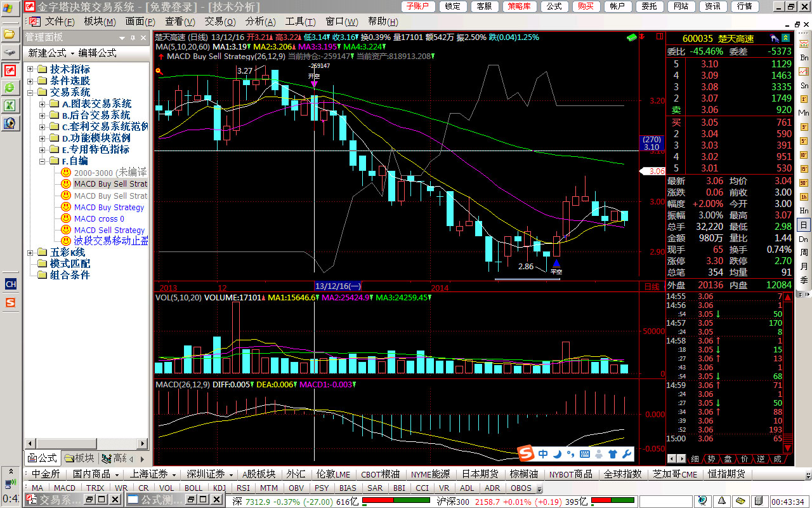
Task: Click the 600035 stock code
Action: point(698,39)
